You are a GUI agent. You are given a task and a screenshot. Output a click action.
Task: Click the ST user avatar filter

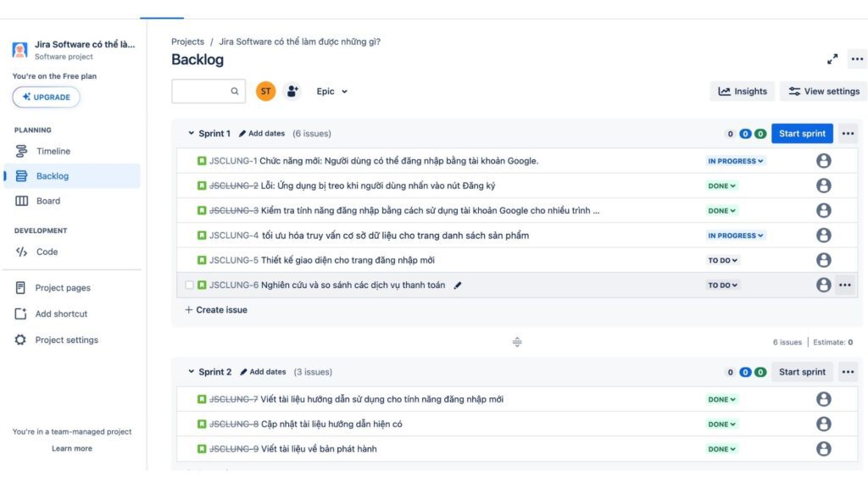(265, 91)
